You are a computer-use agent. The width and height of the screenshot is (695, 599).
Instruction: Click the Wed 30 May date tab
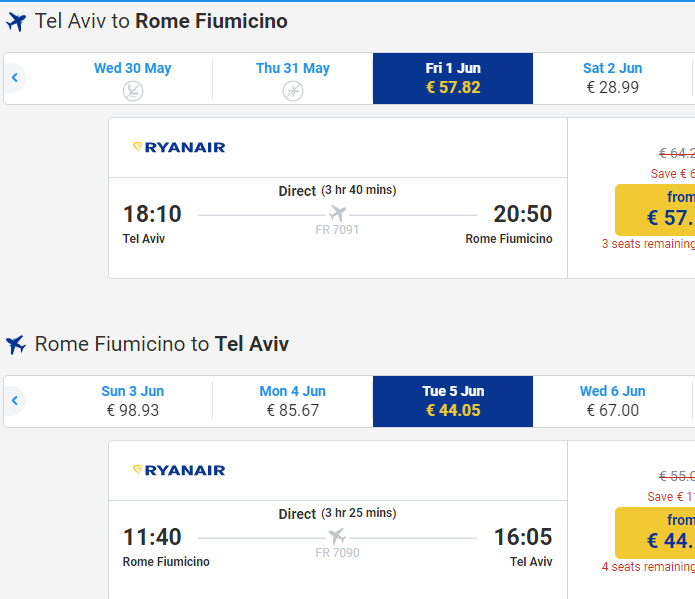(x=133, y=78)
